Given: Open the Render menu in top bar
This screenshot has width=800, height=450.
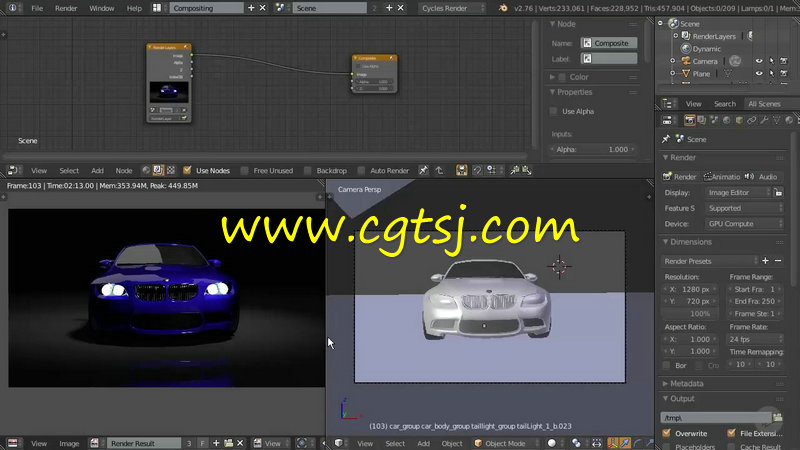Looking at the screenshot, I should 66,8.
